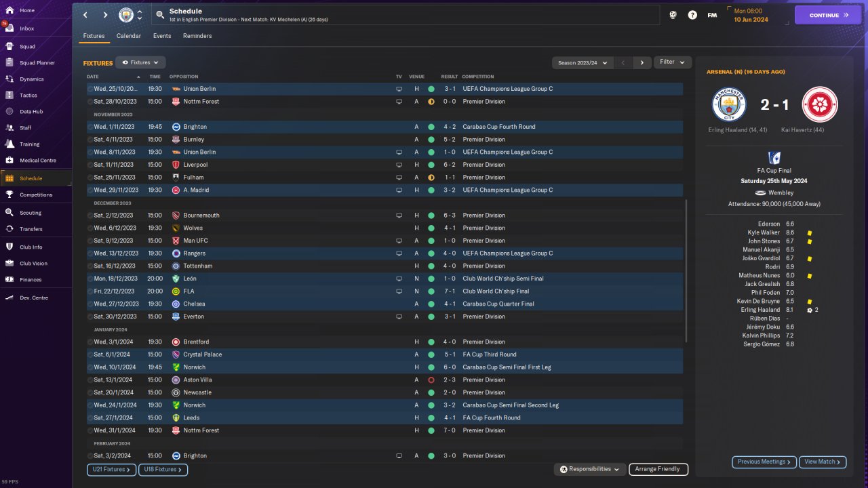Sort fixtures by the Competition column header

[478, 77]
